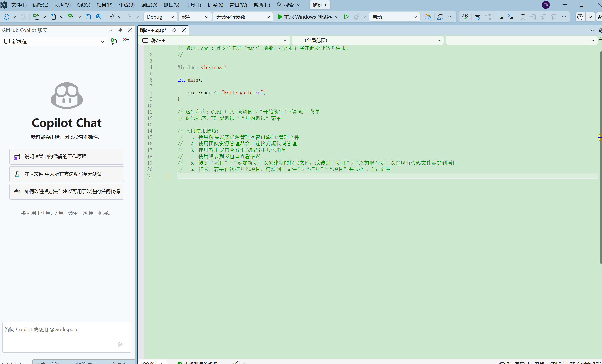This screenshot has height=364, width=602.
Task: Open the 调试(D) menu
Action: tap(149, 5)
